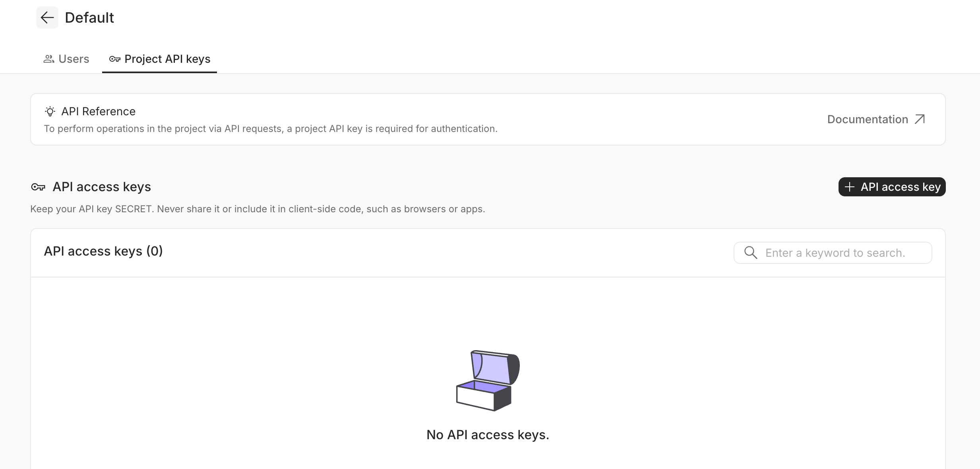This screenshot has height=469, width=980.
Task: Click the magnifying glass search icon
Action: [751, 253]
